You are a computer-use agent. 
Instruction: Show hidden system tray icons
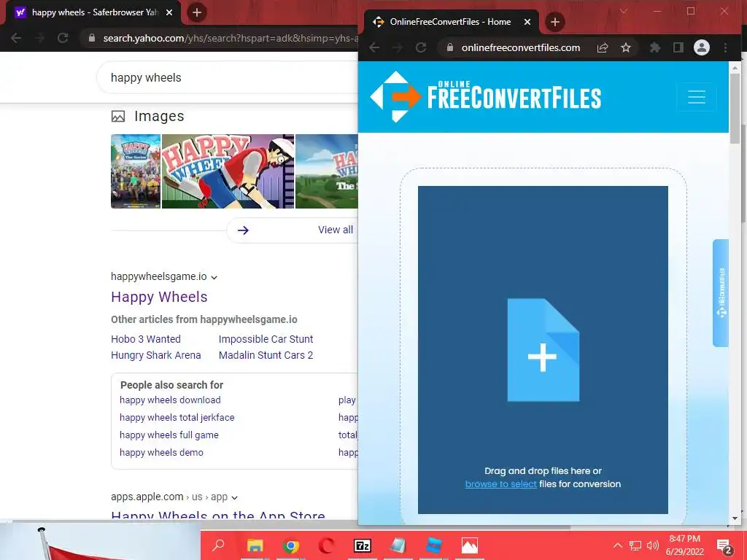[617, 545]
